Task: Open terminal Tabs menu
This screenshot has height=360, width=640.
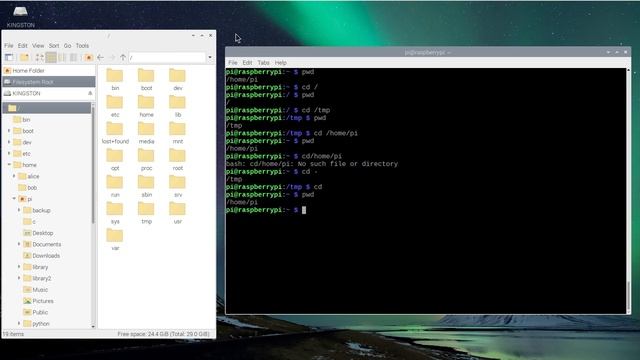Action: point(263,63)
